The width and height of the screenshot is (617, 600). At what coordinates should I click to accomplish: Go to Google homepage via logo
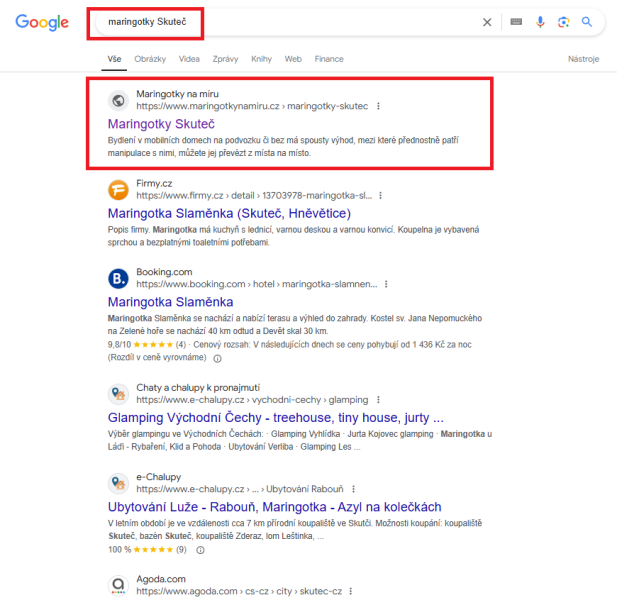tap(42, 22)
